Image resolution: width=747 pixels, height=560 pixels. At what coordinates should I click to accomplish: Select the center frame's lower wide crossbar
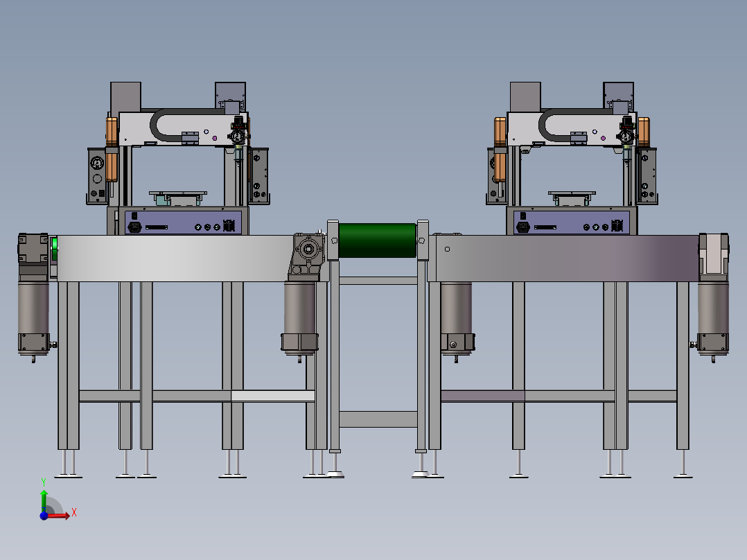378,419
